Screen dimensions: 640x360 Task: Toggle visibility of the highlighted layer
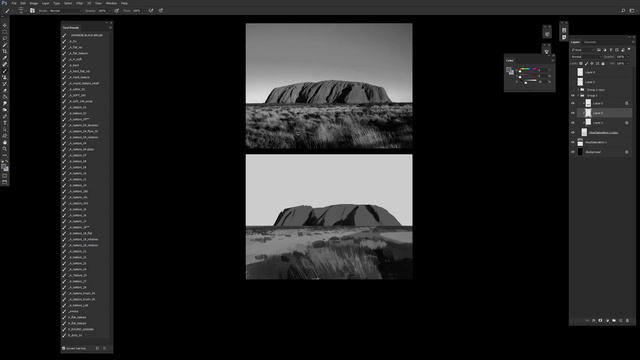coord(573,113)
